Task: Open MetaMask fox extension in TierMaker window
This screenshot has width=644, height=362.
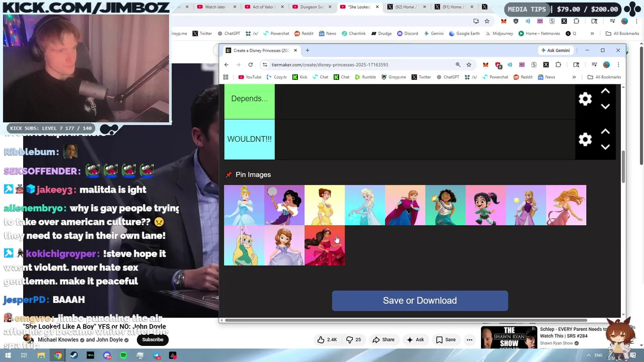Action: (x=486, y=64)
